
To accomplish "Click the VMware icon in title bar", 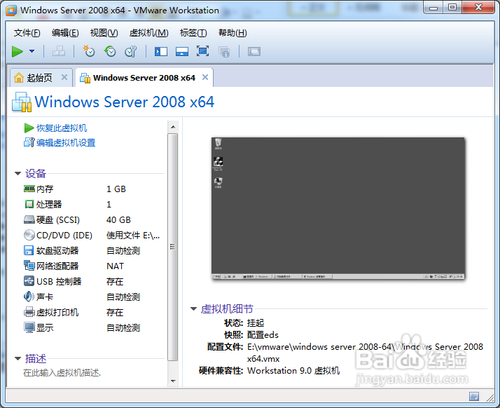I will pos(11,10).
